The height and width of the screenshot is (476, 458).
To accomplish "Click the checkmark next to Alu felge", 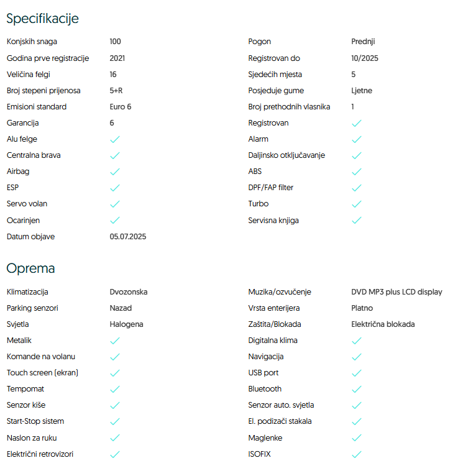I will [x=114, y=139].
